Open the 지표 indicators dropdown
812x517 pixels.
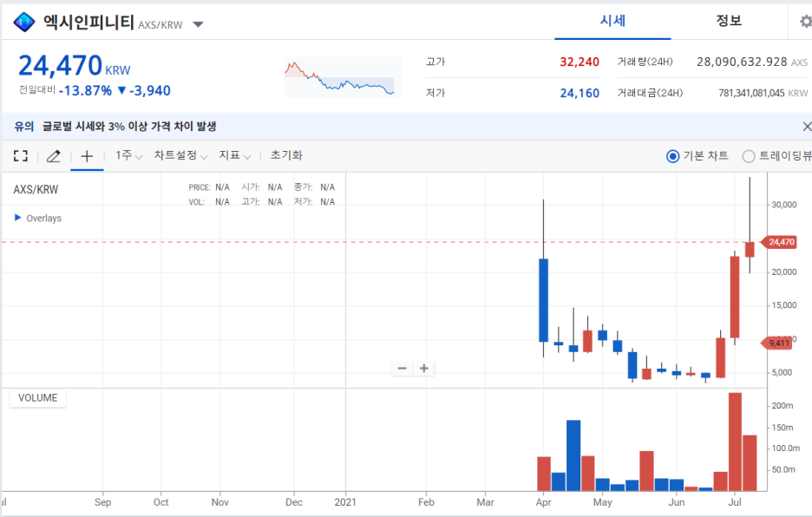pos(234,155)
